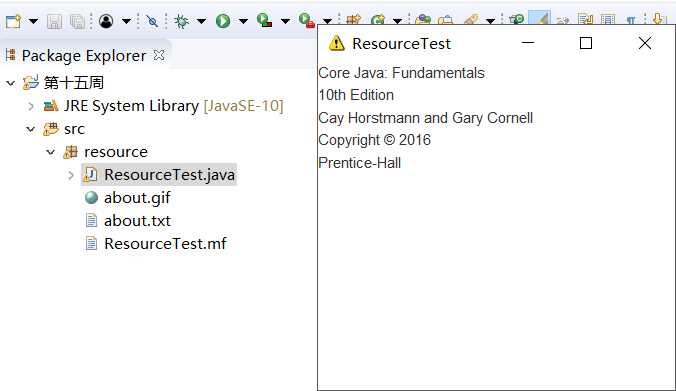
Task: Collapse the src folder
Action: click(x=31, y=129)
